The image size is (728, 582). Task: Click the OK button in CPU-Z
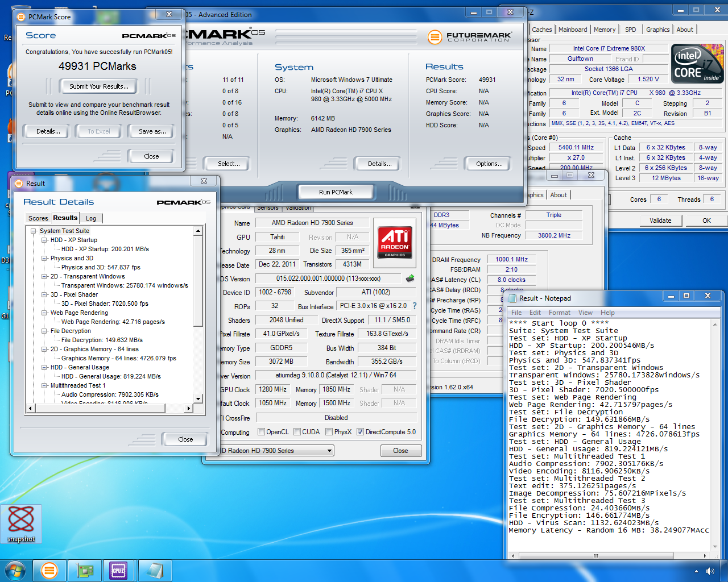pos(706,221)
